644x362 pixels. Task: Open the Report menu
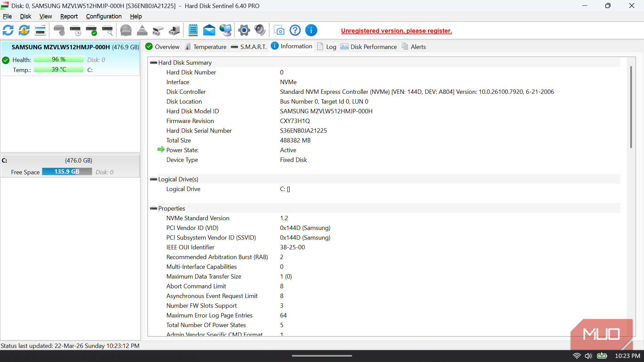(x=69, y=16)
